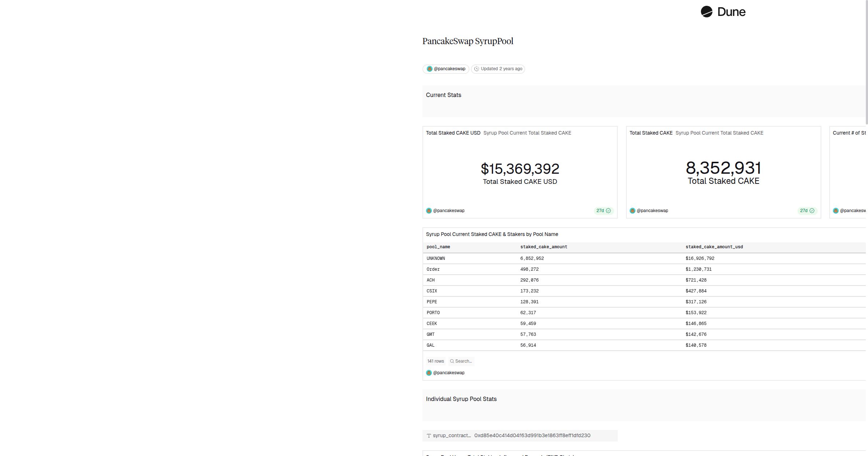
Task: Click the syrup_contract address parameter field
Action: pyautogui.click(x=532, y=436)
